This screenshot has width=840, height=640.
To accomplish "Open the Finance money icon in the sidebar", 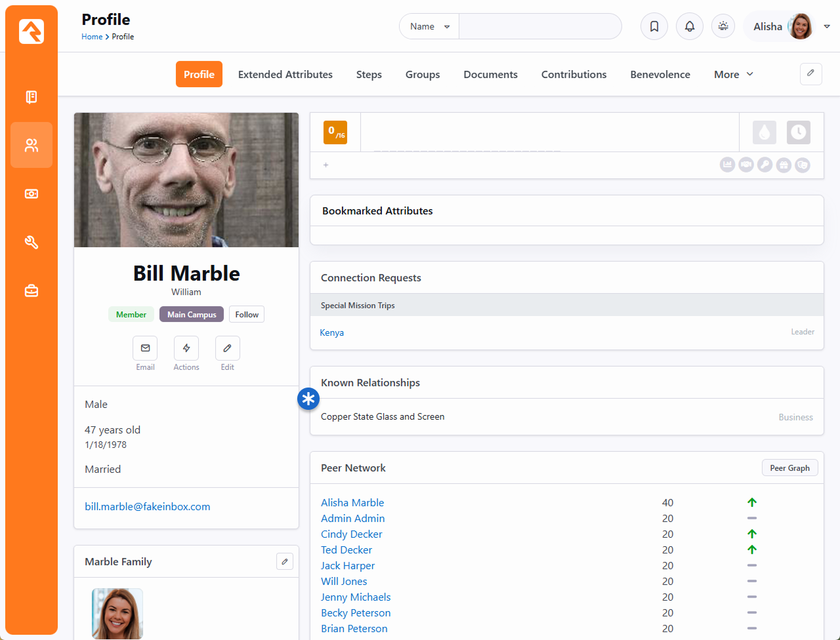I will coord(31,194).
